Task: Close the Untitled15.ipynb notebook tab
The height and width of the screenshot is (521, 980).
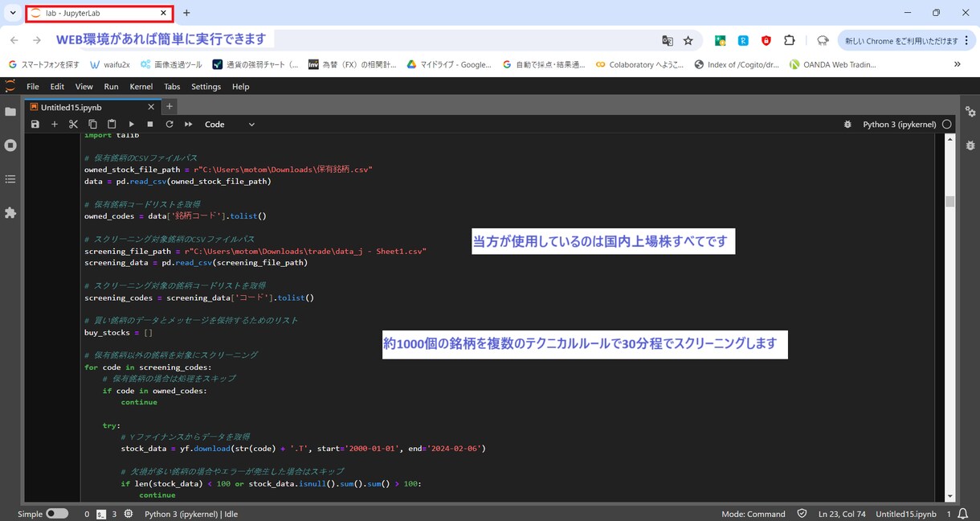Action: point(151,106)
